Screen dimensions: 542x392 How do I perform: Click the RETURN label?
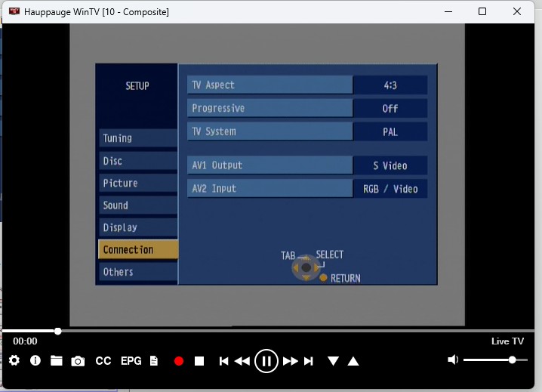345,278
